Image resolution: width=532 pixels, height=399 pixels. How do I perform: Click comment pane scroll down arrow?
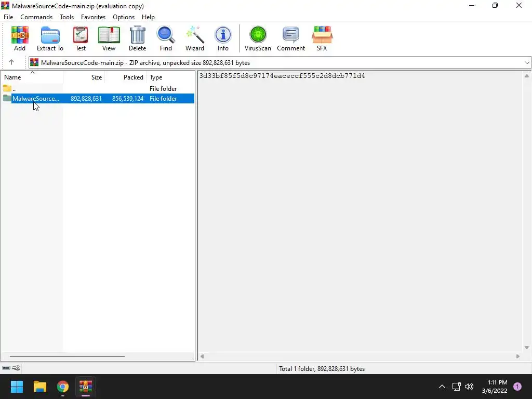(527, 348)
